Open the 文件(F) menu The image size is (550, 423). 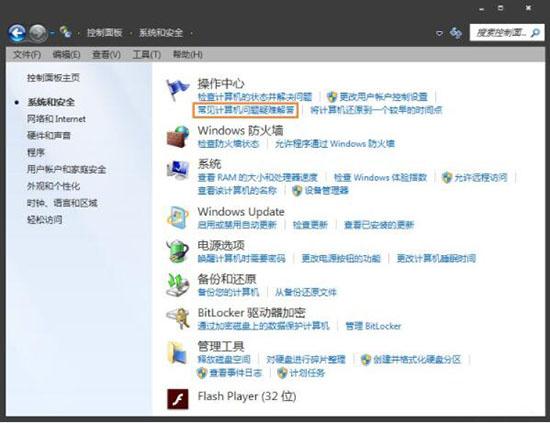coord(27,55)
